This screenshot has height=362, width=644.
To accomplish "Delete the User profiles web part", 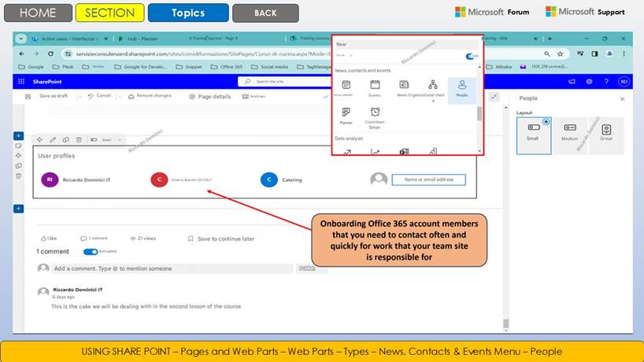I will 79,139.
